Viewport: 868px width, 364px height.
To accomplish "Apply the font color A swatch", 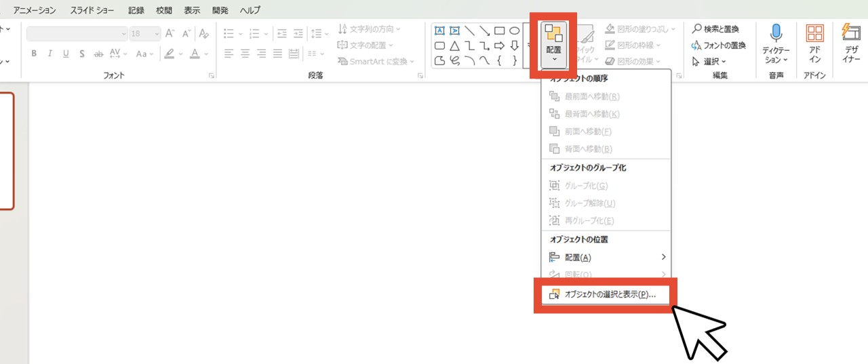I will (x=195, y=54).
